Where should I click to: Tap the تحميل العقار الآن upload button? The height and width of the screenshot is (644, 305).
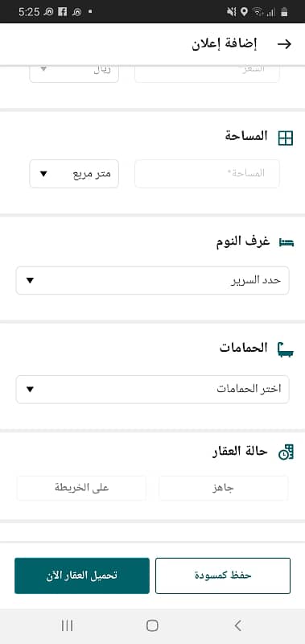tap(82, 576)
